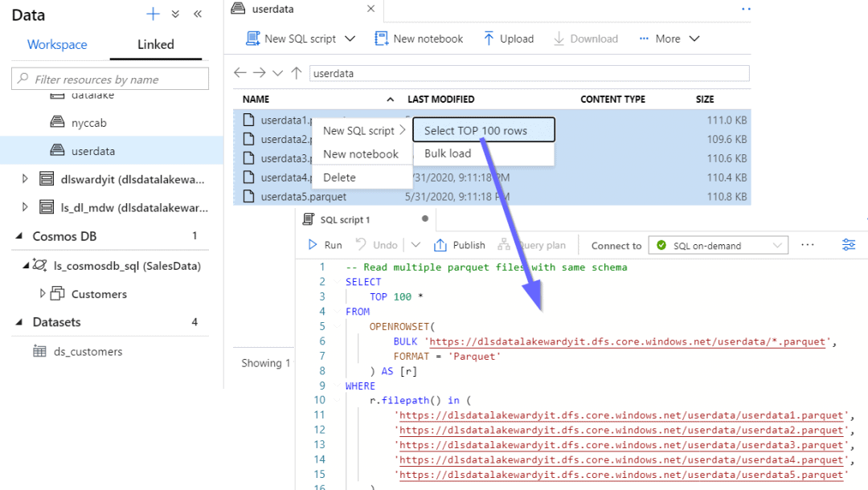868x490 pixels.
Task: Open New notebook from toolbar
Action: [x=419, y=39]
